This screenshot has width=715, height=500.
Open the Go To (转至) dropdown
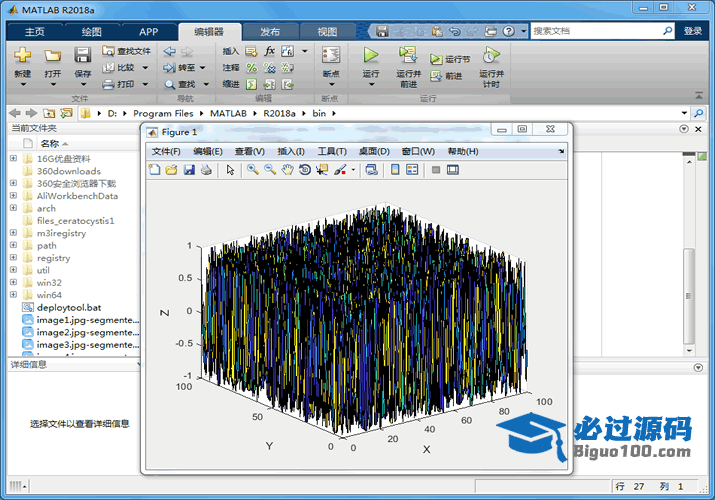click(202, 68)
